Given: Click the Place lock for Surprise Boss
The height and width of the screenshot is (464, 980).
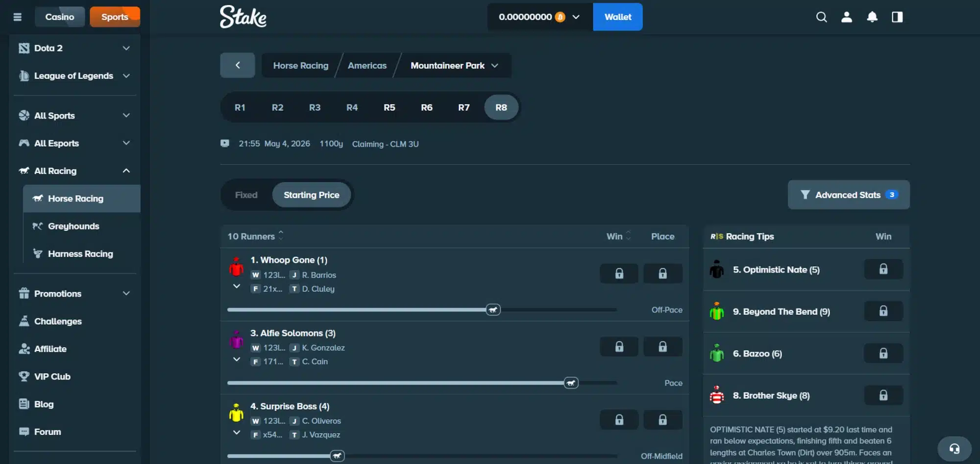Looking at the screenshot, I should click(x=662, y=420).
